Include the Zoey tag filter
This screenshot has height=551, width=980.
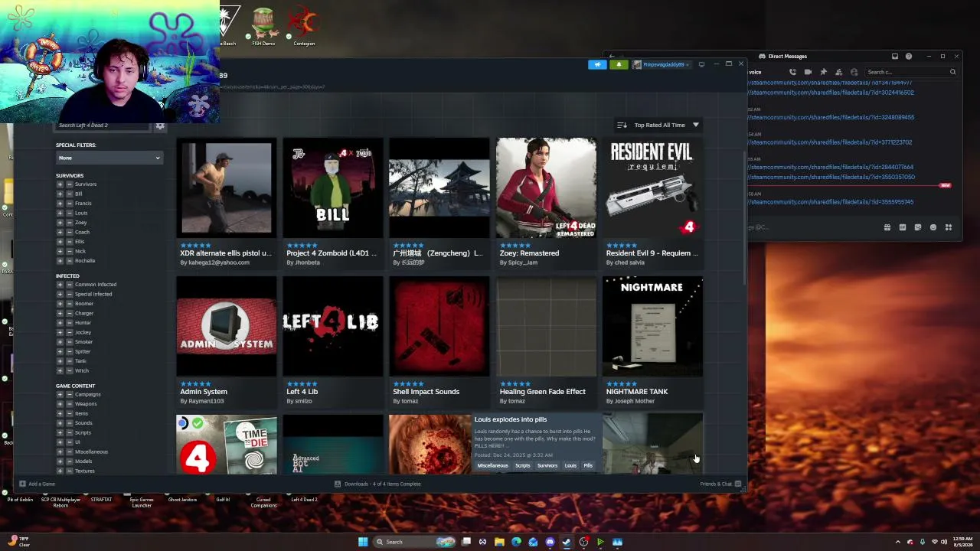[x=60, y=223]
